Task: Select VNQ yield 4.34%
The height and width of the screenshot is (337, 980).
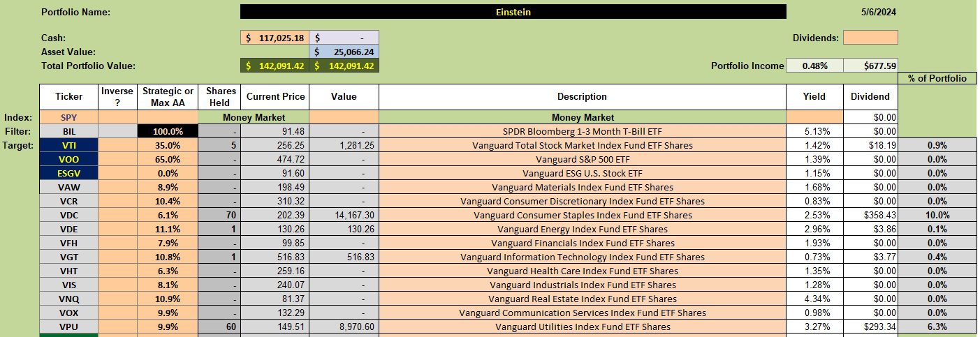Action: click(814, 299)
